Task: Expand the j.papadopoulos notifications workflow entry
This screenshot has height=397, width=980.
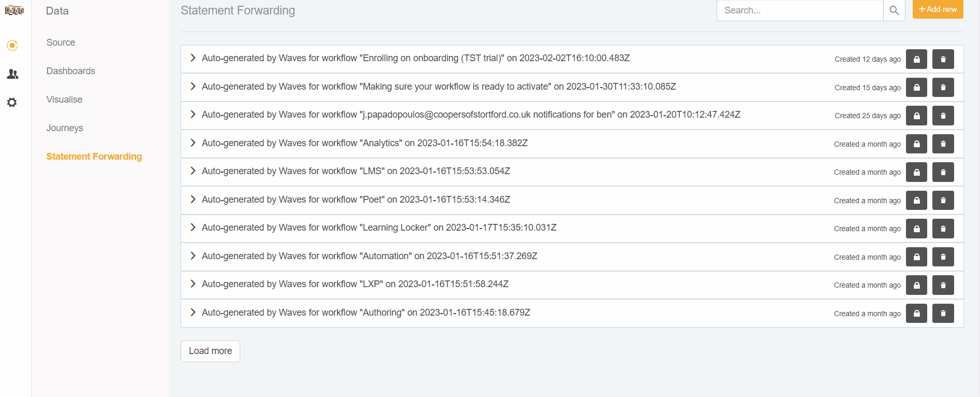Action: 193,115
